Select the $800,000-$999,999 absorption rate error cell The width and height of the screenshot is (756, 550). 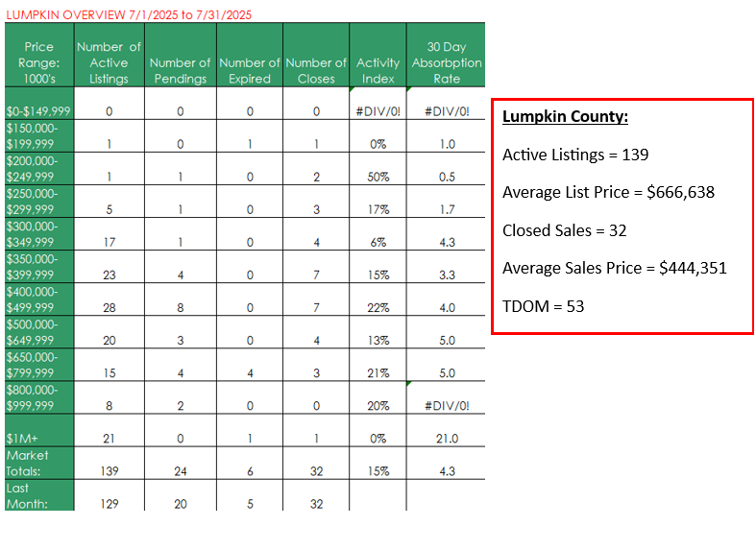pos(447,397)
